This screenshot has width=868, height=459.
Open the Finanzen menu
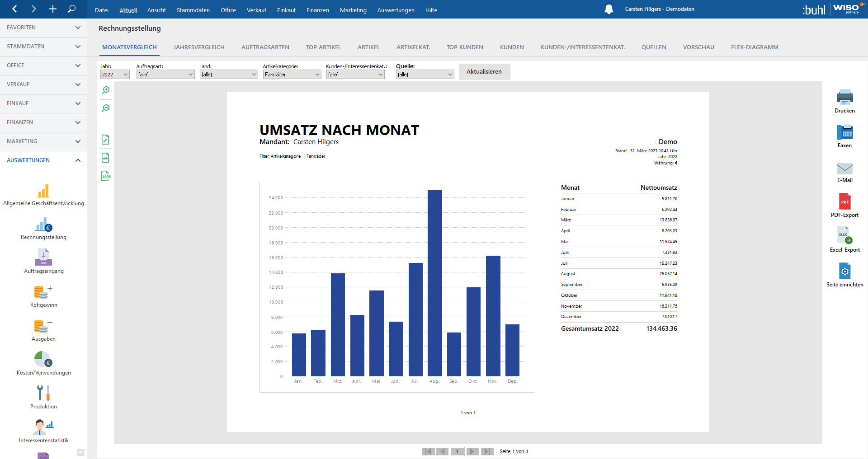(317, 10)
